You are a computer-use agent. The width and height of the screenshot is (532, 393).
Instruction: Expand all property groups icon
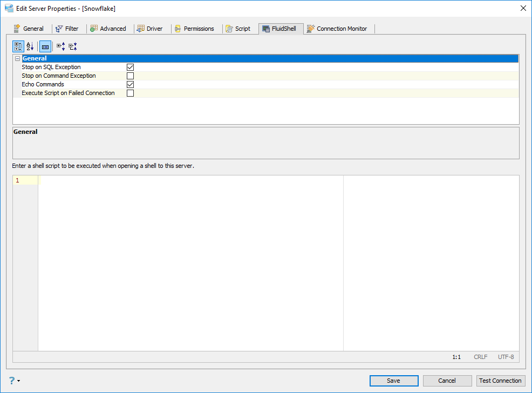tap(61, 46)
